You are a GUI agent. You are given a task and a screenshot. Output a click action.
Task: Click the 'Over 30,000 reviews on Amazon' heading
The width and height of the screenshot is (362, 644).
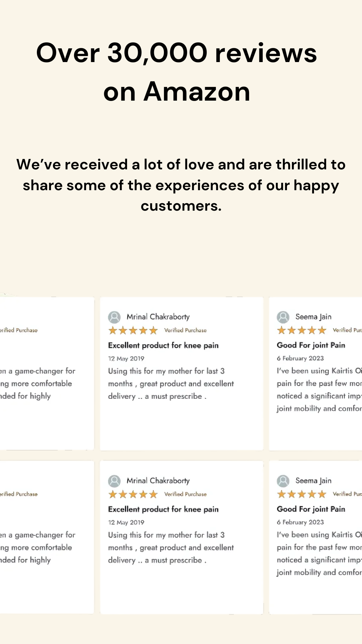177,72
